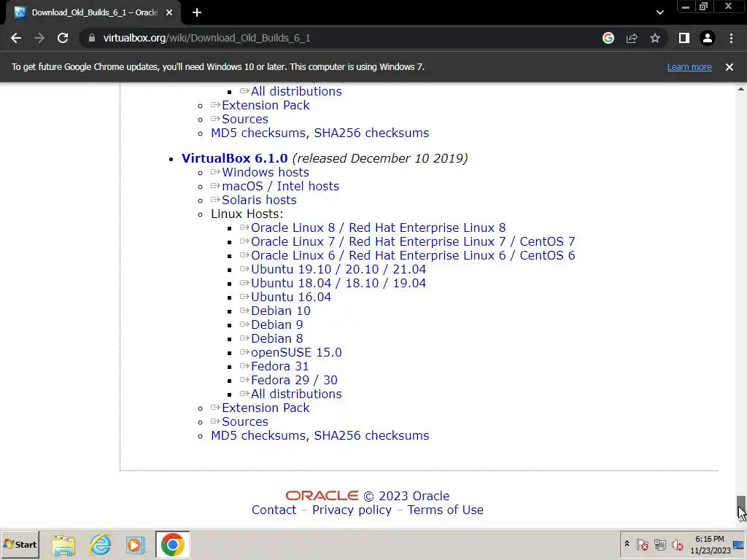Download Ubuntu 19.10 / 20.10 / 21.04 package
Viewport: 747px width, 560px height.
point(338,269)
